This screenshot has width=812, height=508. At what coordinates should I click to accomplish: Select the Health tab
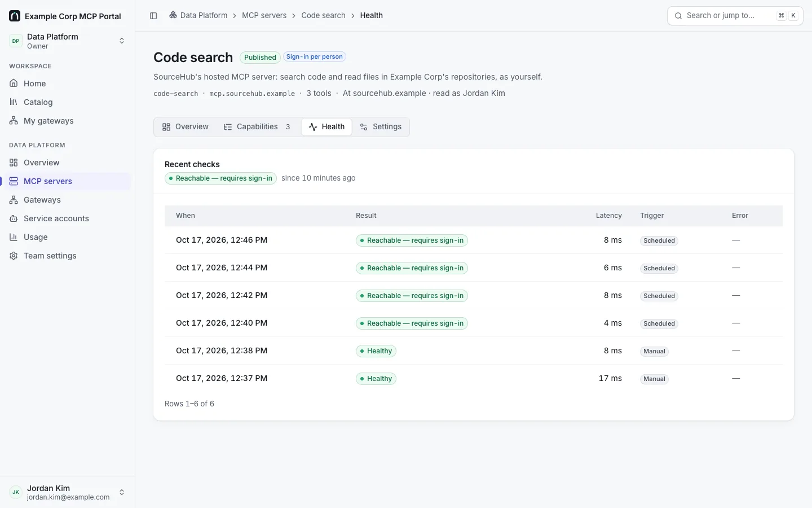point(326,127)
